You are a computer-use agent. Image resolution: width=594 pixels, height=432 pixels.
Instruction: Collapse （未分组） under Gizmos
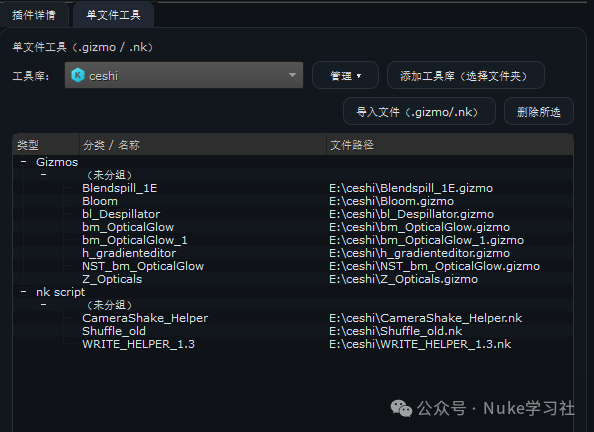(x=44, y=175)
